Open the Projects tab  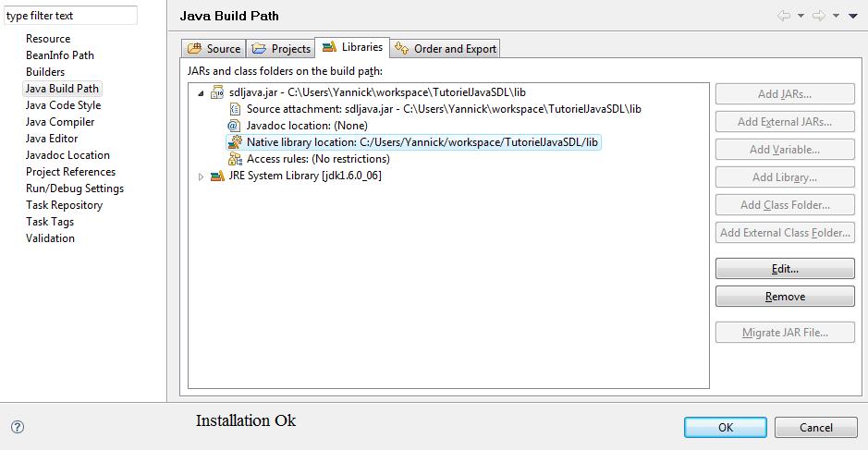(281, 48)
